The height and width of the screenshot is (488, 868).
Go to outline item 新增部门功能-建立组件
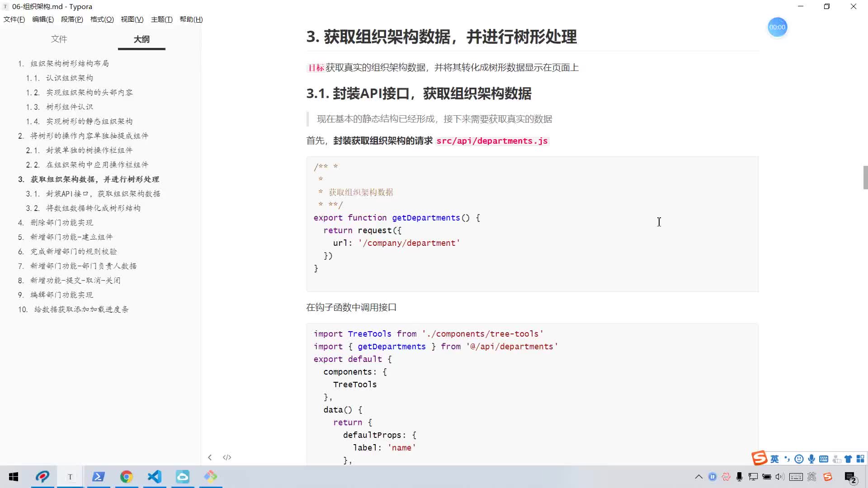tap(71, 237)
